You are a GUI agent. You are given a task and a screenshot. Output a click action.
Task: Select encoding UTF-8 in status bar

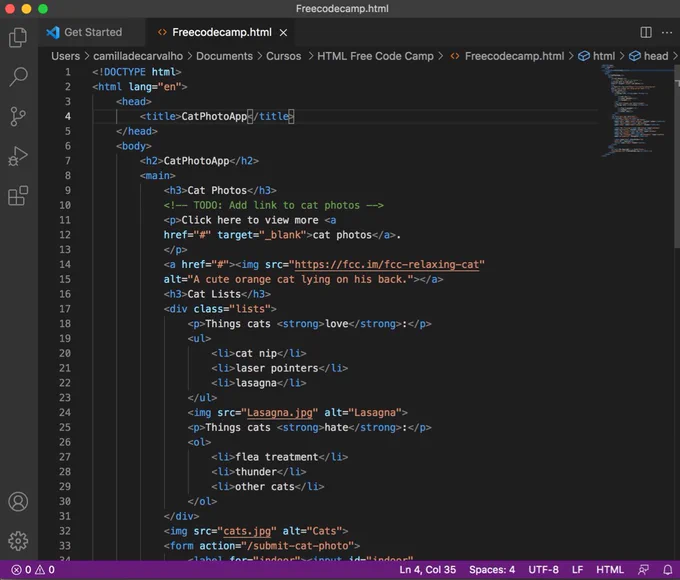coord(543,570)
